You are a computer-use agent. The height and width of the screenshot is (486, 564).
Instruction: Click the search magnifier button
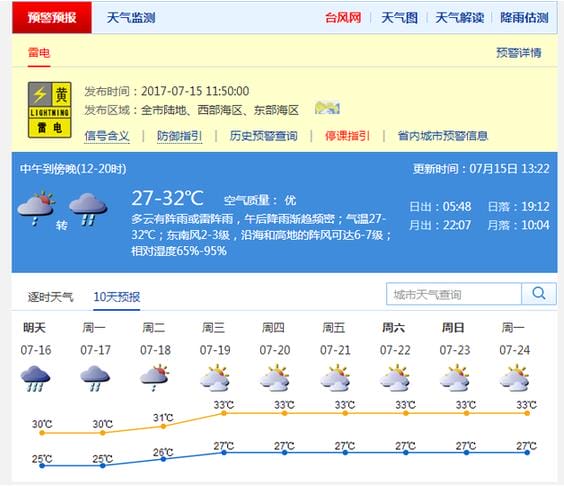pos(538,294)
